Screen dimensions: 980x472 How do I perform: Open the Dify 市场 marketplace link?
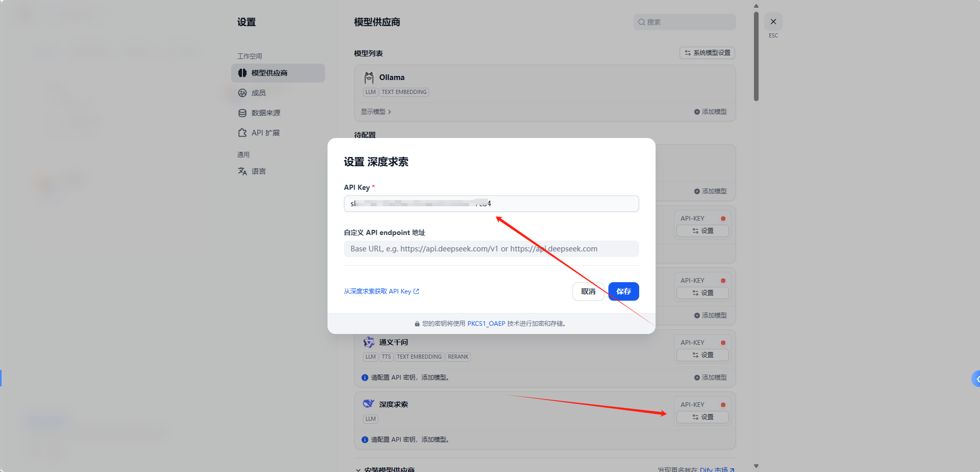pos(717,469)
